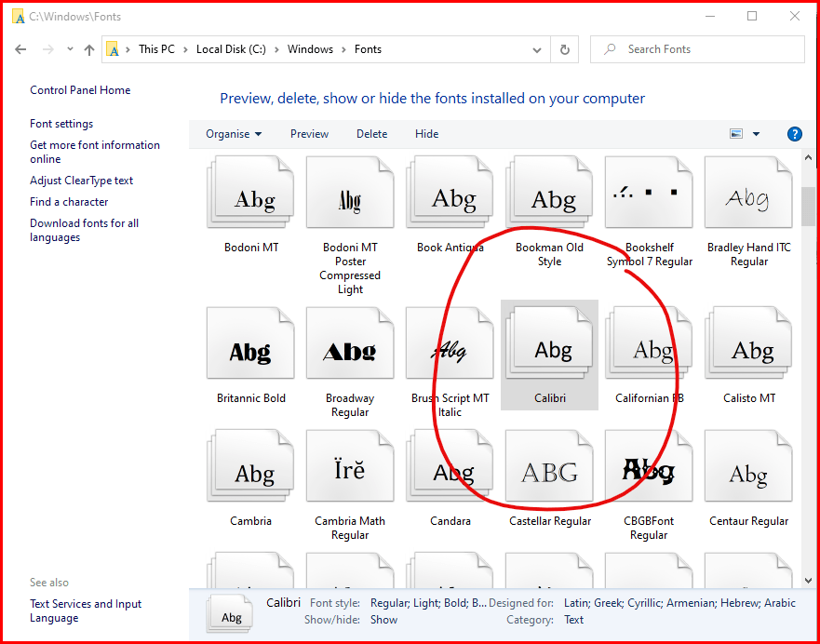Image resolution: width=820 pixels, height=644 pixels.
Task: Select the Bodoni MT font icon
Action: click(x=250, y=193)
